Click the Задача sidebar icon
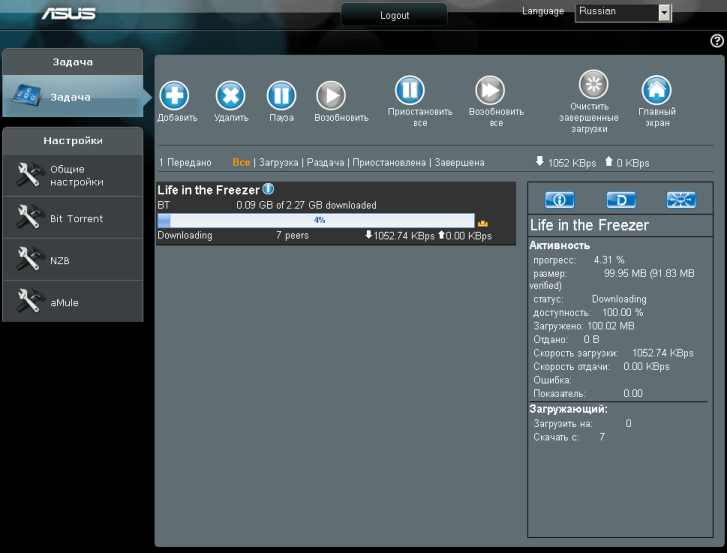The image size is (727, 553). click(27, 95)
